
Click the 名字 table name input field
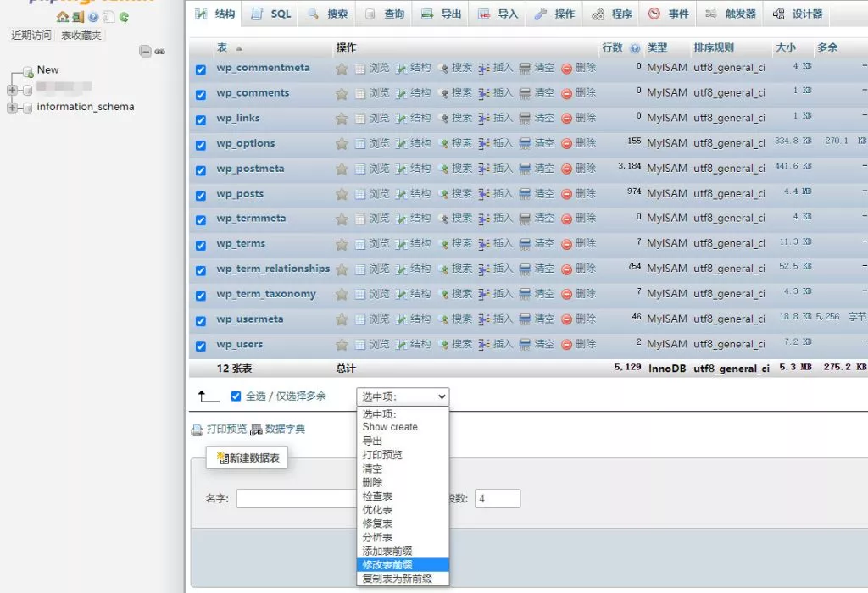tap(297, 498)
